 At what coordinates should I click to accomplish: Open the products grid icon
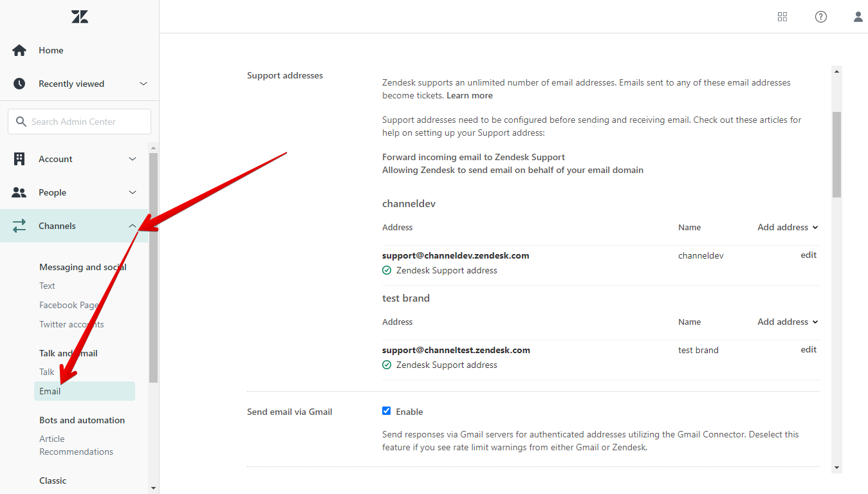coord(782,17)
